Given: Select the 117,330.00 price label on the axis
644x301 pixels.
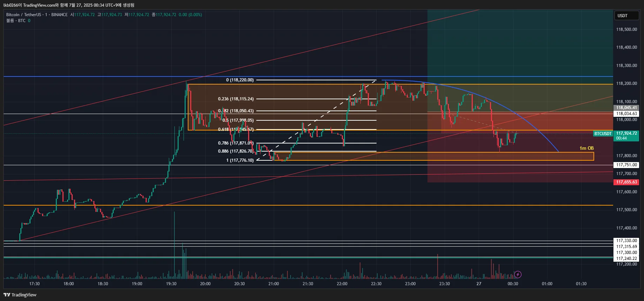Looking at the screenshot, I should pyautogui.click(x=626, y=241).
